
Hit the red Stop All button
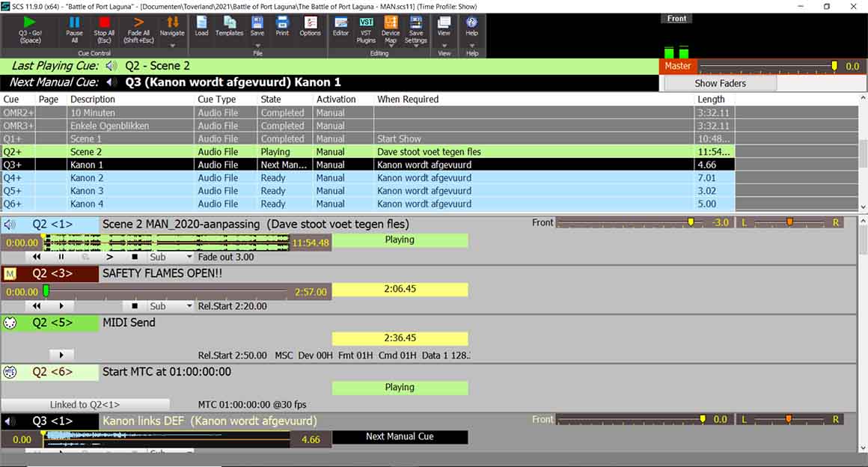(104, 28)
